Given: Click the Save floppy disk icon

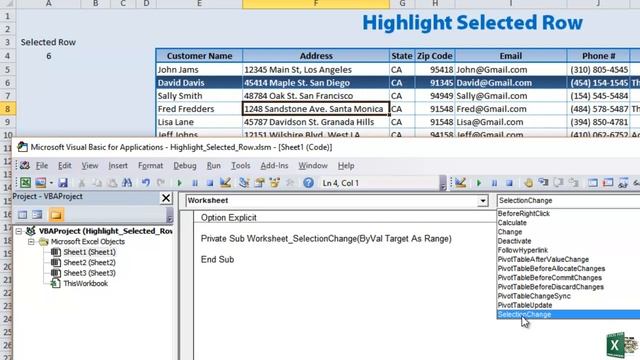Looking at the screenshot, I should [62, 183].
